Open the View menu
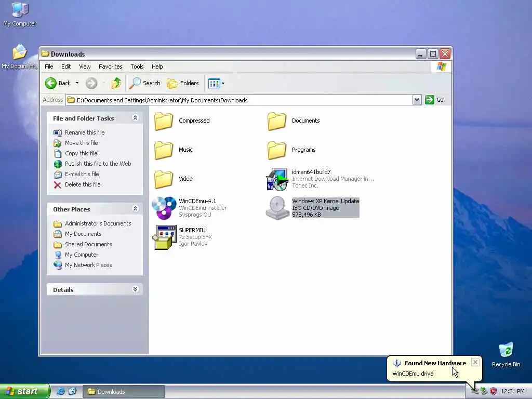The width and height of the screenshot is (532, 399). (85, 66)
